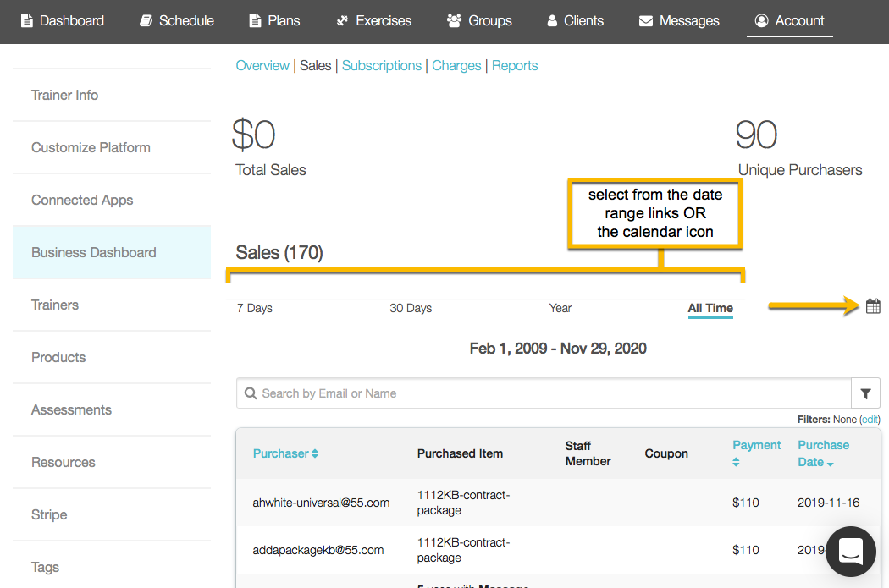Switch date range to Year

(560, 308)
